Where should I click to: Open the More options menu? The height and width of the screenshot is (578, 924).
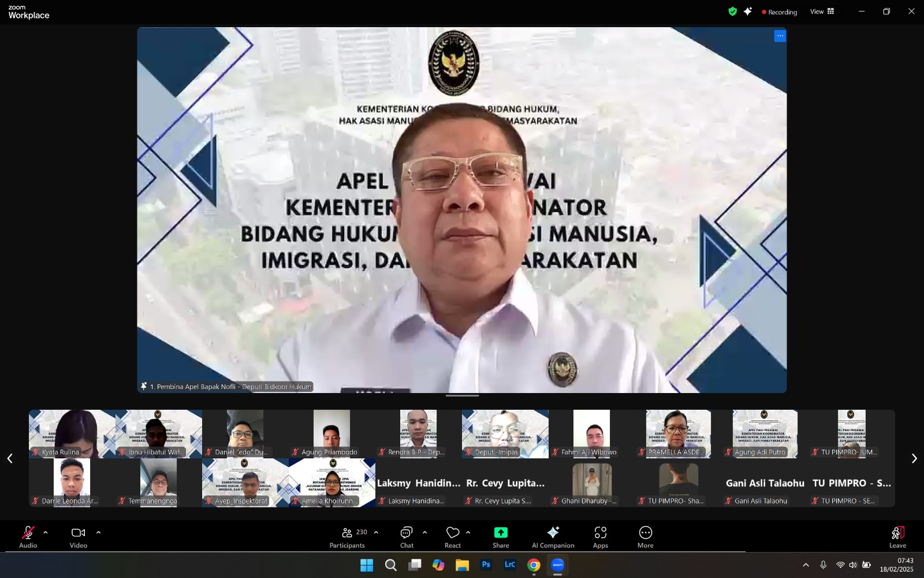(645, 536)
